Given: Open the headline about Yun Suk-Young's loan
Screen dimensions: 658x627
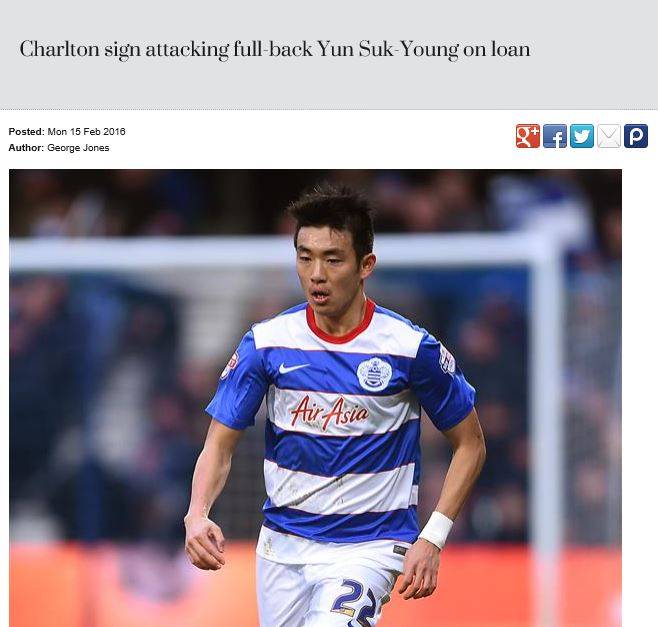Looking at the screenshot, I should (x=275, y=50).
